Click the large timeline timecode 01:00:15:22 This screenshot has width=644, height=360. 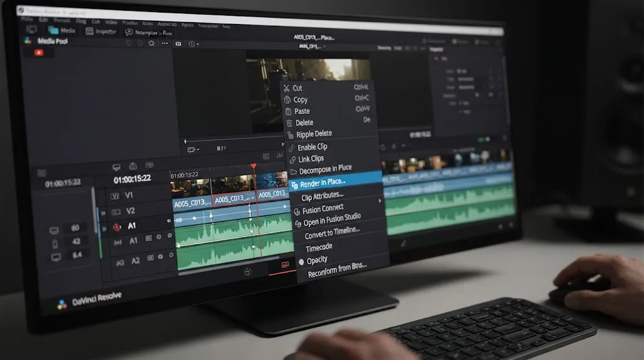tap(132, 179)
